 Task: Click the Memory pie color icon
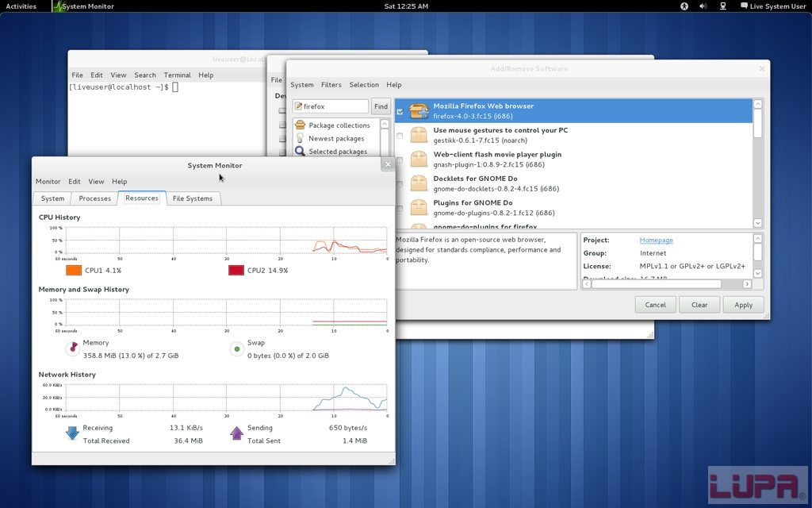tap(73, 348)
